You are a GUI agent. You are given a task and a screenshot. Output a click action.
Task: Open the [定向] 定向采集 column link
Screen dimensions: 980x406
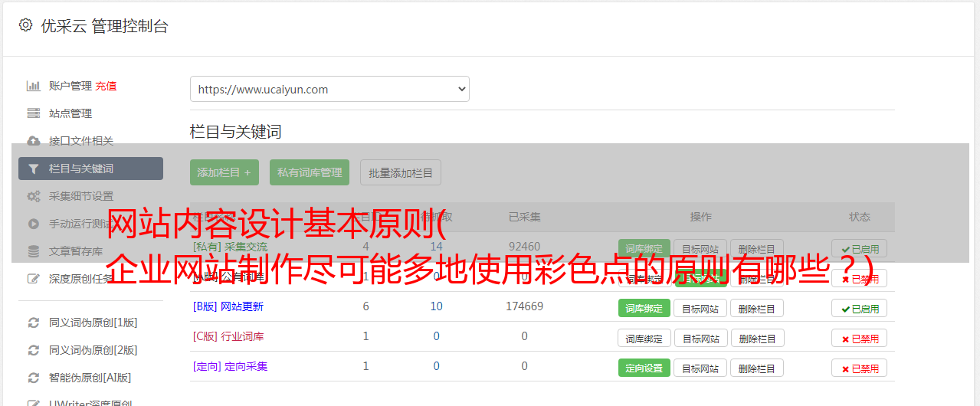pyautogui.click(x=231, y=366)
